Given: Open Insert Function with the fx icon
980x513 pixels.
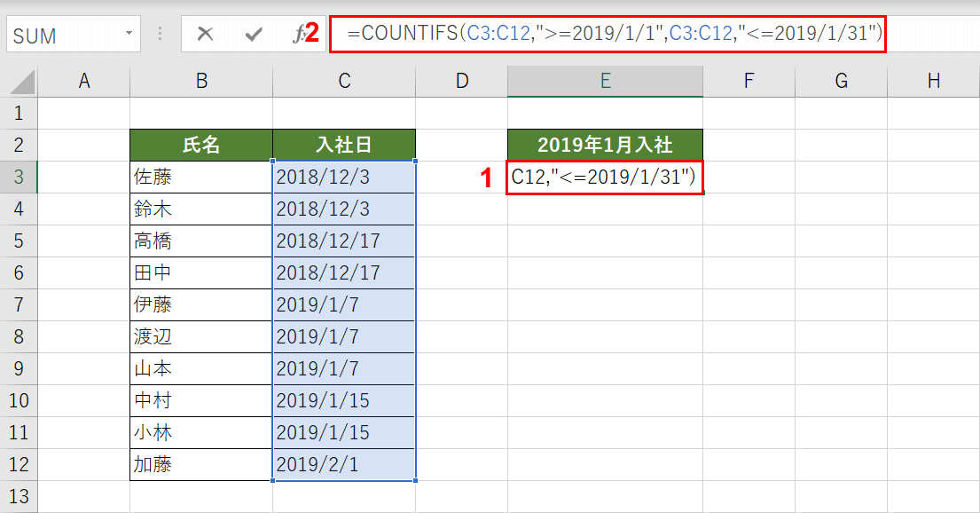Looking at the screenshot, I should pyautogui.click(x=300, y=34).
